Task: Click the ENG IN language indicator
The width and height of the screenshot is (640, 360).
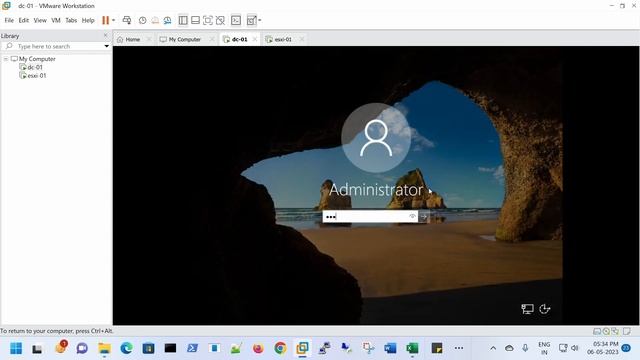Action: tap(544, 348)
